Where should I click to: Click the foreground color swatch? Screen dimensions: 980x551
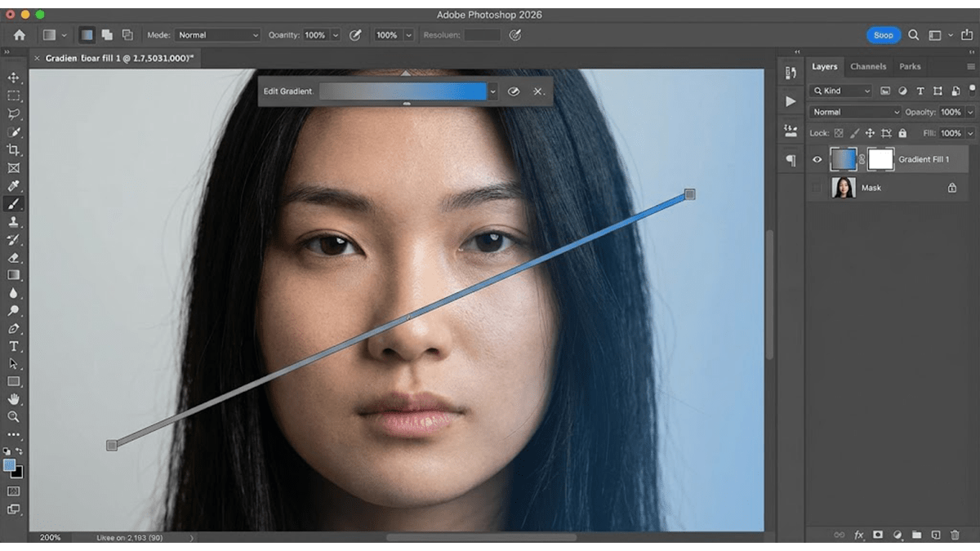[9, 465]
